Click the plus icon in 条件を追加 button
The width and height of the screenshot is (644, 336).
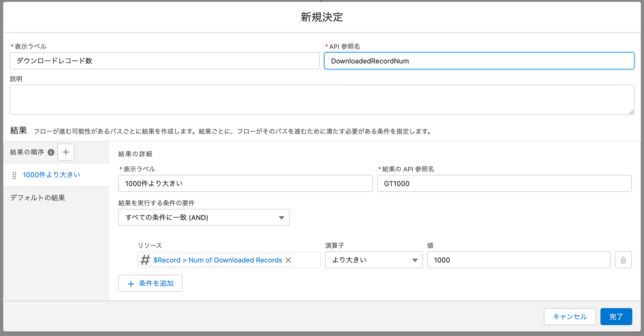pos(131,284)
